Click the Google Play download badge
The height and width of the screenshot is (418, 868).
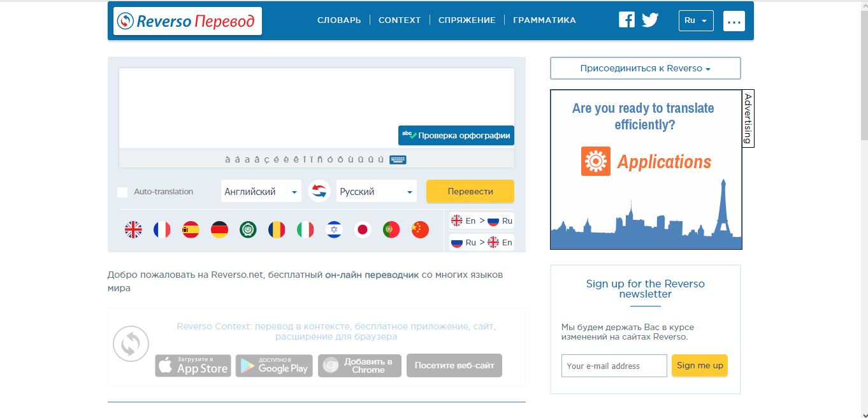click(274, 366)
